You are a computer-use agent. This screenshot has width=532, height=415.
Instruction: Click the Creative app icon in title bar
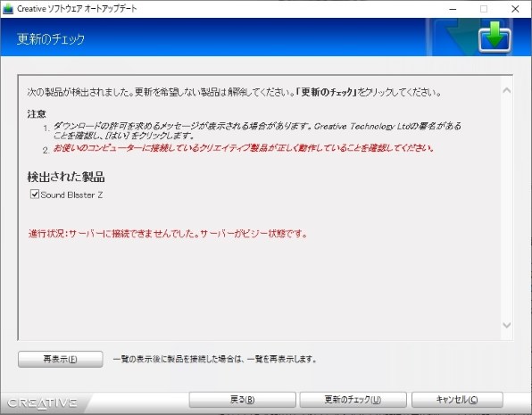click(8, 9)
